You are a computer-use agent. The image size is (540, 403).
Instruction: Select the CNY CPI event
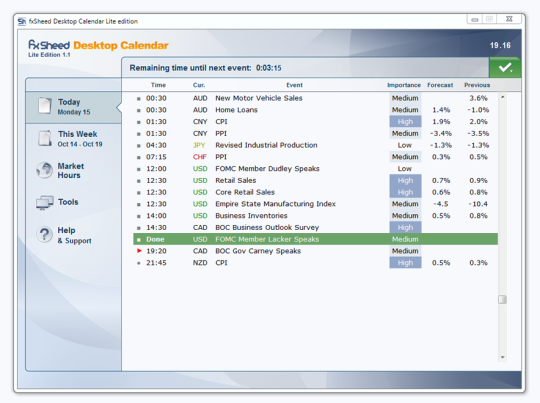point(315,122)
